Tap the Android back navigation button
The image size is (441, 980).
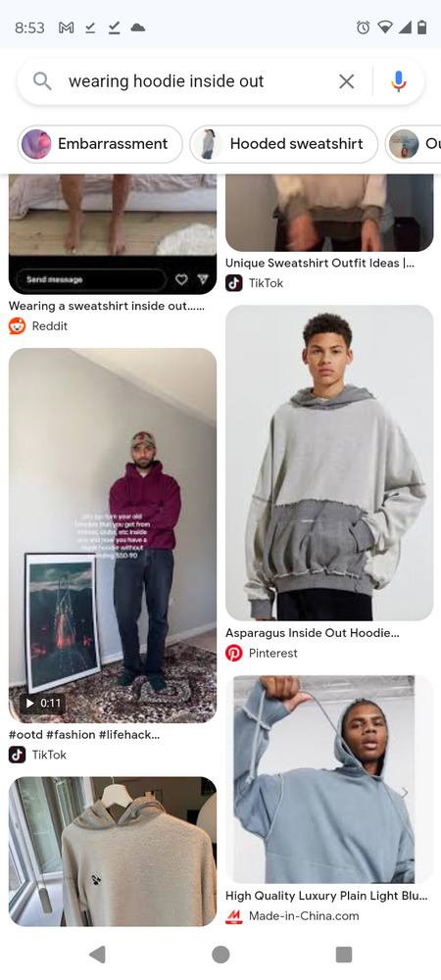tap(97, 955)
